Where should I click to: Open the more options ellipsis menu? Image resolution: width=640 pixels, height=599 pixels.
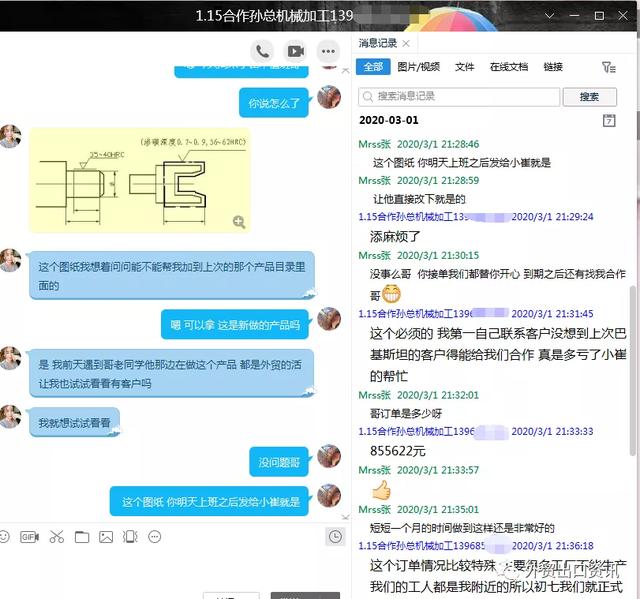coord(328,51)
